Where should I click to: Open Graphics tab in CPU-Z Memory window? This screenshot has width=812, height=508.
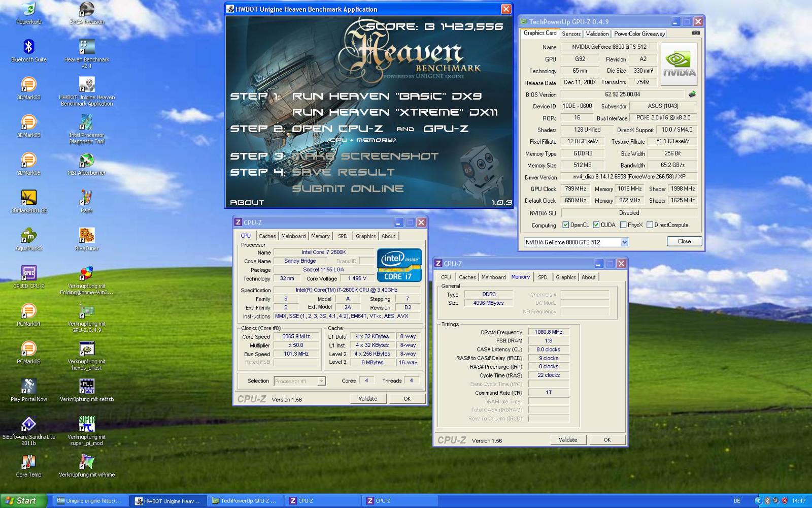[x=565, y=277]
